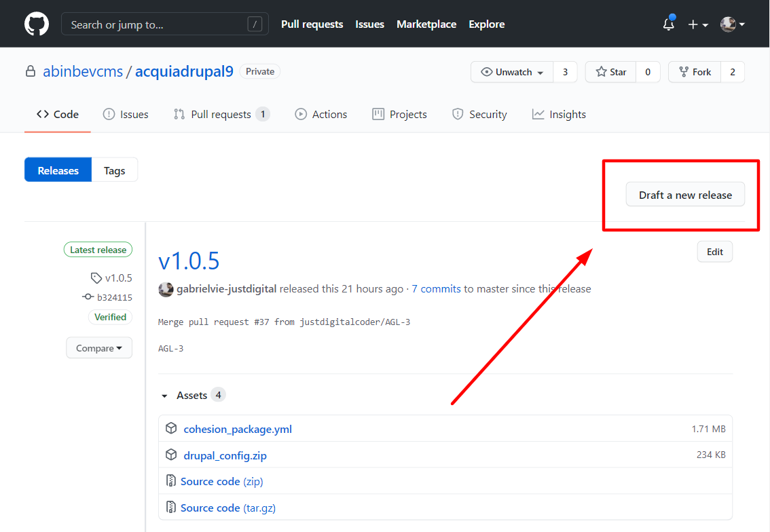The image size is (770, 532).
Task: Click the file-zip icon beside Source code (tar.gz)
Action: [171, 507]
